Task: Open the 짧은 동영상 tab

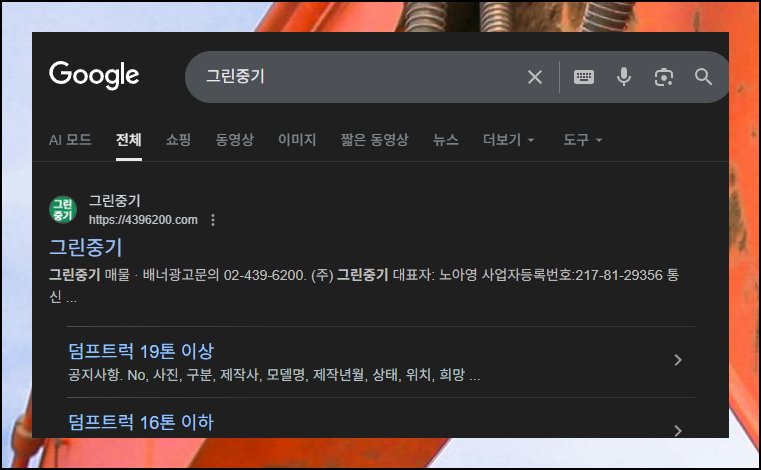Action: [x=374, y=140]
